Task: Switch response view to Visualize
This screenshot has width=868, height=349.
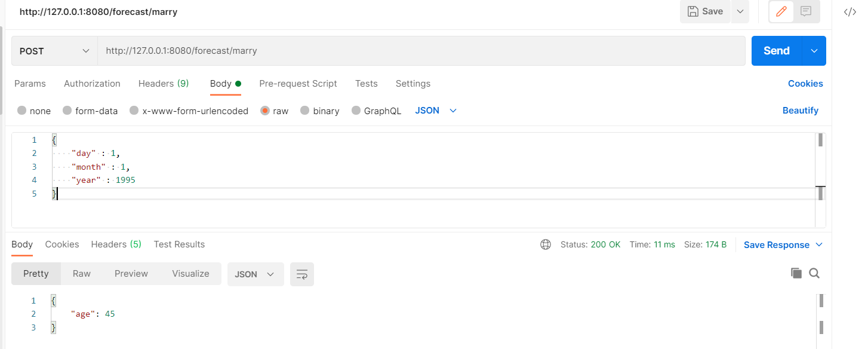Action: click(x=190, y=274)
